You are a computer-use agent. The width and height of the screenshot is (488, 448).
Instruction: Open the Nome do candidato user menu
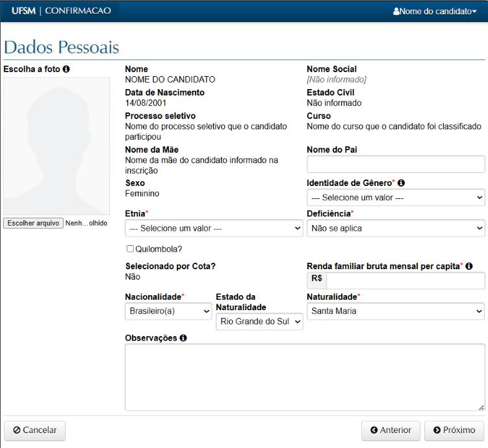[439, 12]
